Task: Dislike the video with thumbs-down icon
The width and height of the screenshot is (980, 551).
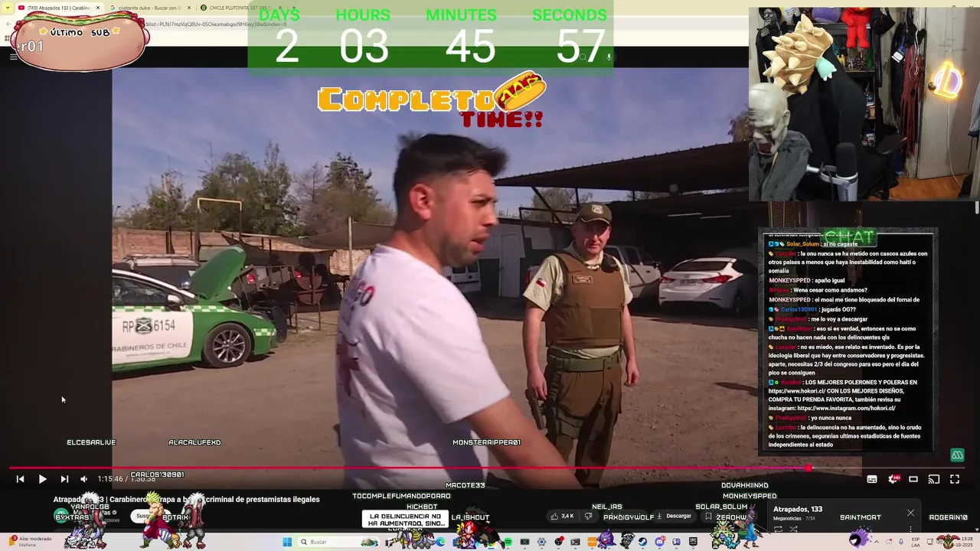Action: [589, 517]
